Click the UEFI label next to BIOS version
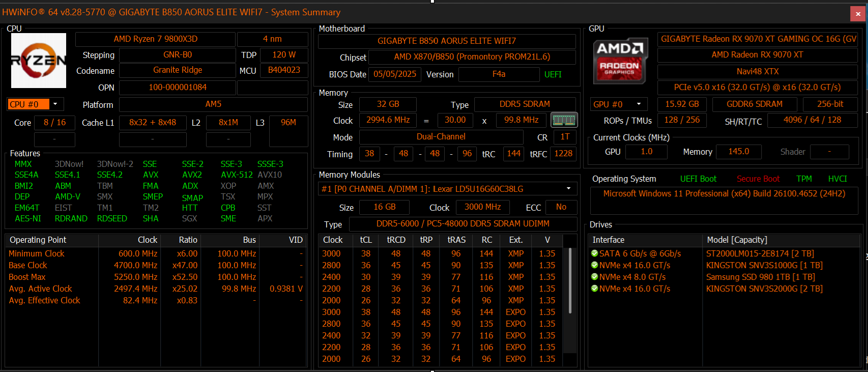The width and height of the screenshot is (868, 372). click(x=553, y=75)
